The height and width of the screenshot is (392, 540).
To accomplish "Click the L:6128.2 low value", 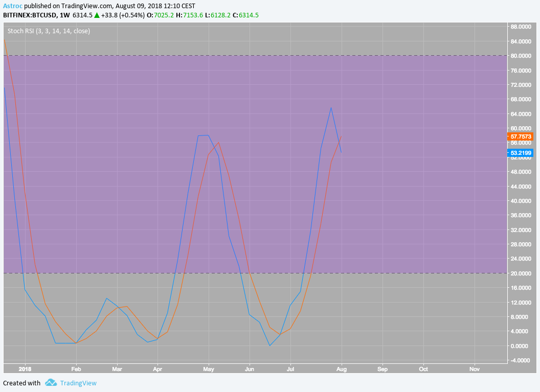I will [x=218, y=15].
